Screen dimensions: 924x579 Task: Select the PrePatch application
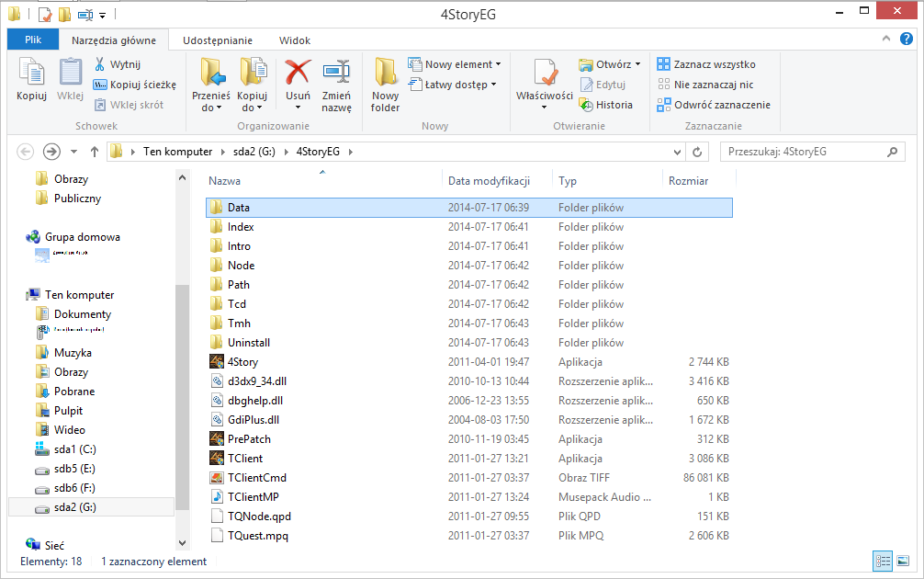[469, 438]
